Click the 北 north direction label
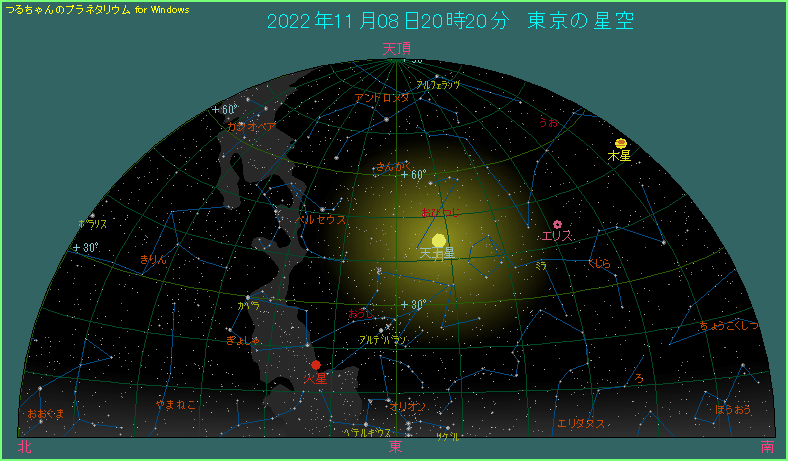Viewport: 788px width, 461px height. click(x=24, y=447)
